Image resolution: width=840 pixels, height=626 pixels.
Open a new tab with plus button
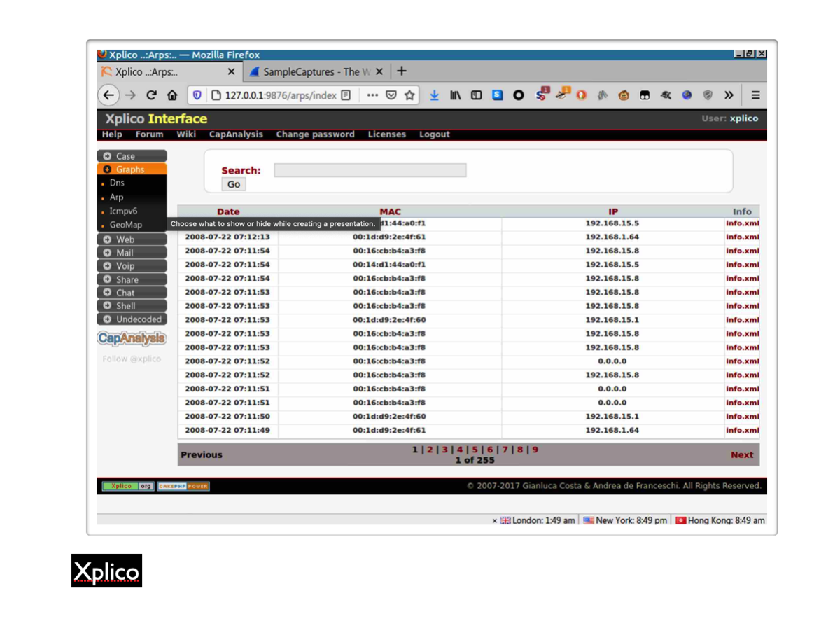coord(402,71)
